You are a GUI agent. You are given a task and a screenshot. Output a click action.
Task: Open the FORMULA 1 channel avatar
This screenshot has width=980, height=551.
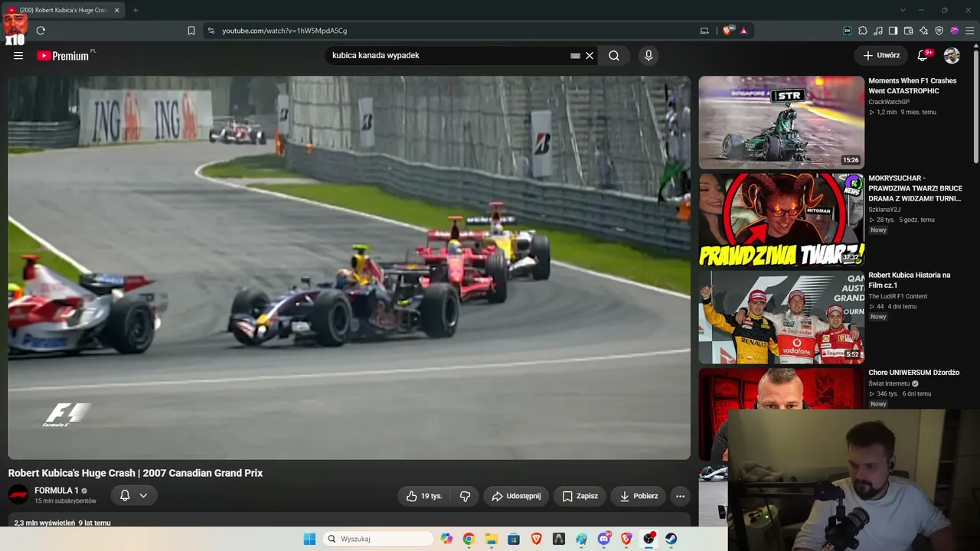[x=18, y=494]
